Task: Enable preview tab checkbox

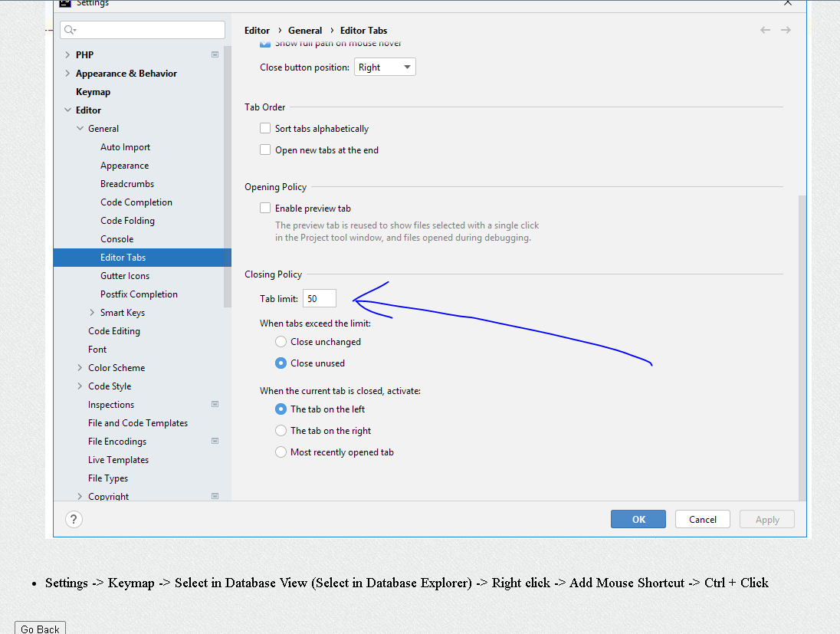Action: pyautogui.click(x=265, y=208)
